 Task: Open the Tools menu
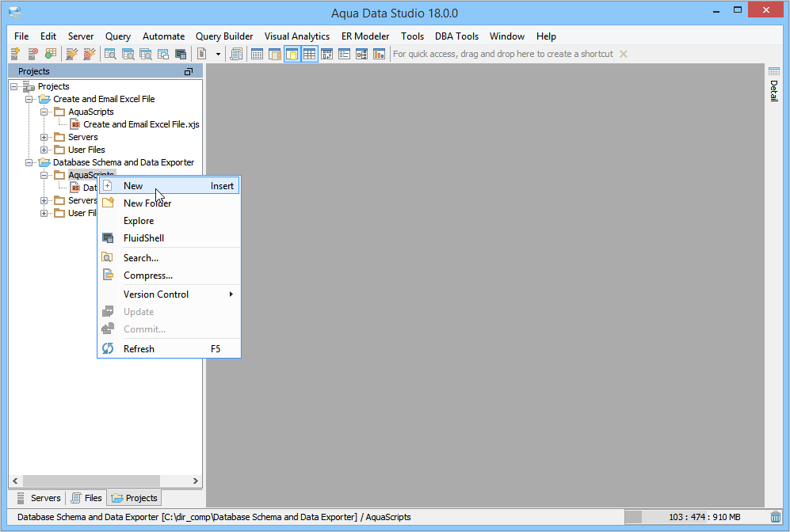[x=413, y=36]
